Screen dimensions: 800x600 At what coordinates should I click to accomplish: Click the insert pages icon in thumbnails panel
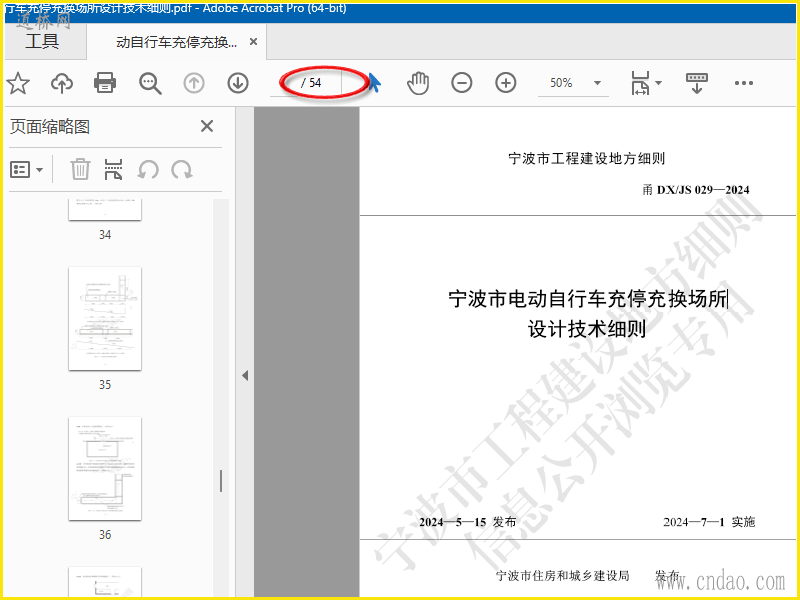[x=113, y=169]
